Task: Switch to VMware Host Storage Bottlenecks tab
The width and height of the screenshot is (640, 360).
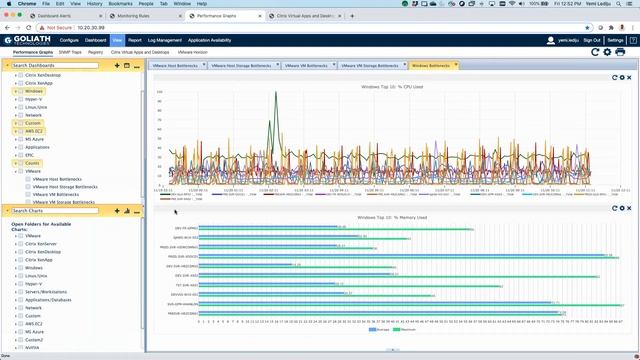Action: coord(241,66)
